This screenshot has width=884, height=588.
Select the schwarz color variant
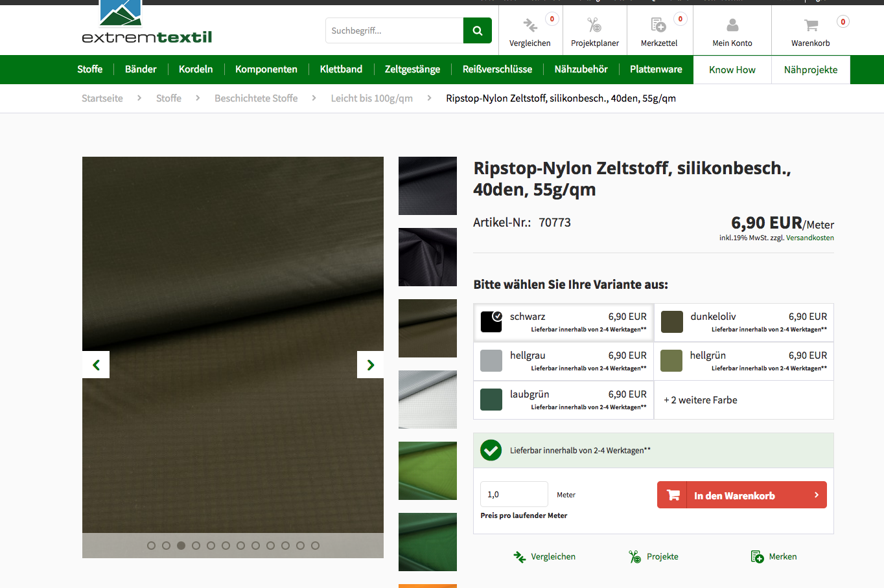coord(564,322)
